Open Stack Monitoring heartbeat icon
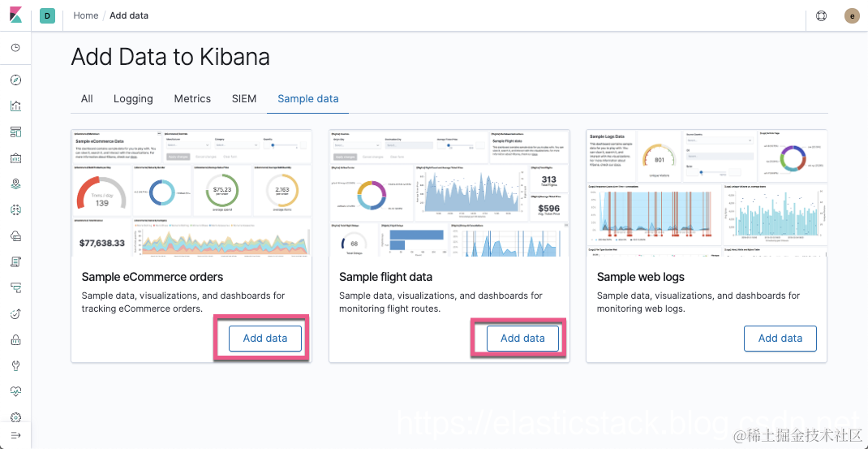The height and width of the screenshot is (449, 868). tap(15, 391)
